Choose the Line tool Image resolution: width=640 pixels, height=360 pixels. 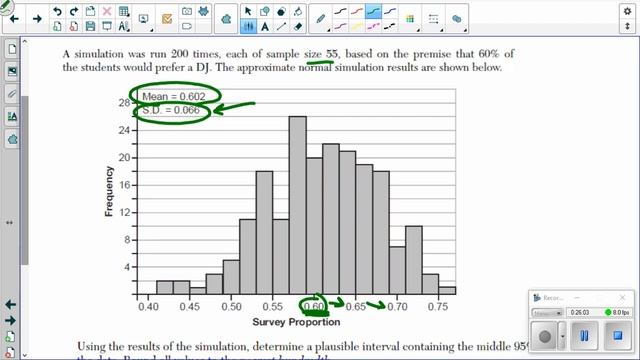click(x=281, y=27)
